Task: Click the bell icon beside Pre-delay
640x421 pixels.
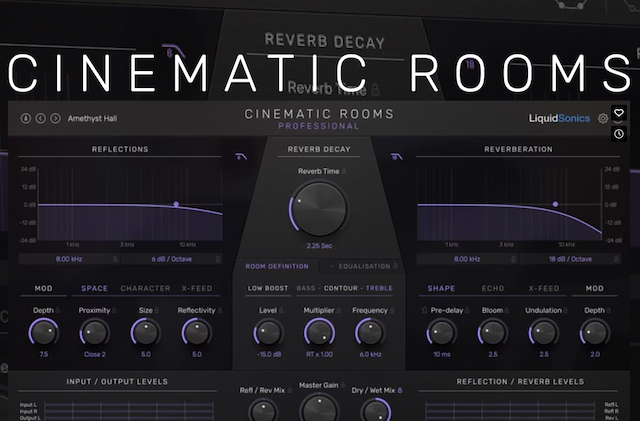Action: 424,310
